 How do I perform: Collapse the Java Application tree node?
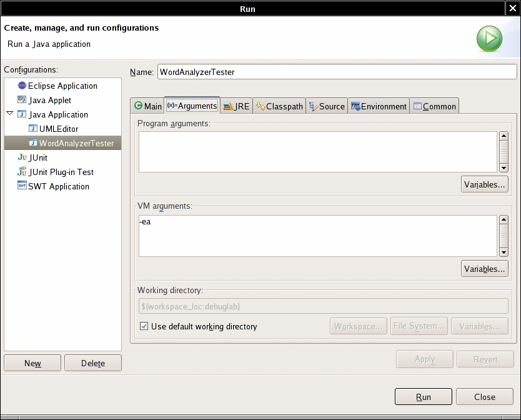click(10, 114)
